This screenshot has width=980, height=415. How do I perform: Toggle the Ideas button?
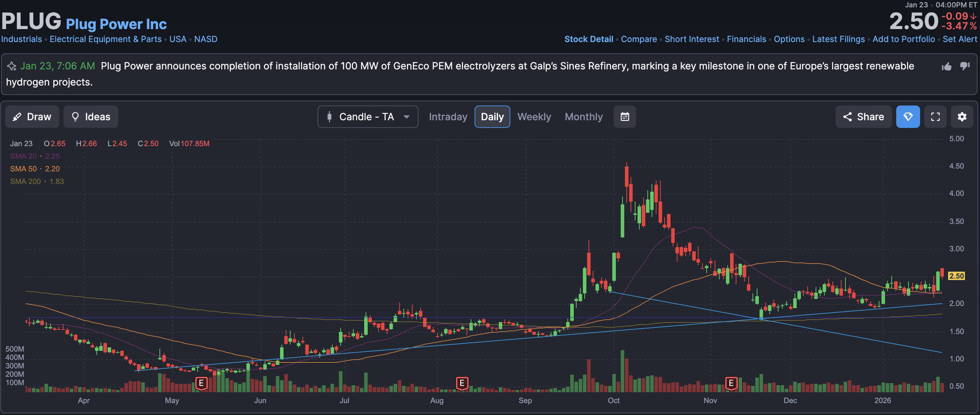click(x=90, y=117)
